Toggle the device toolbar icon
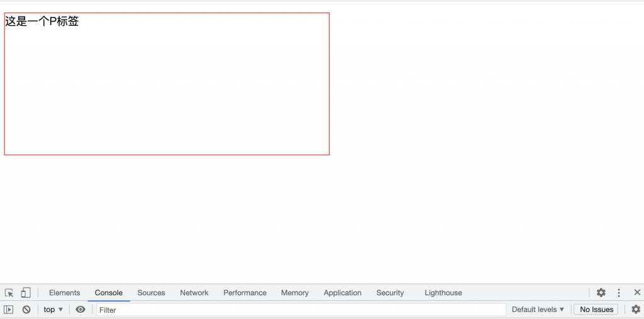Image resolution: width=644 pixels, height=319 pixels. (26, 293)
